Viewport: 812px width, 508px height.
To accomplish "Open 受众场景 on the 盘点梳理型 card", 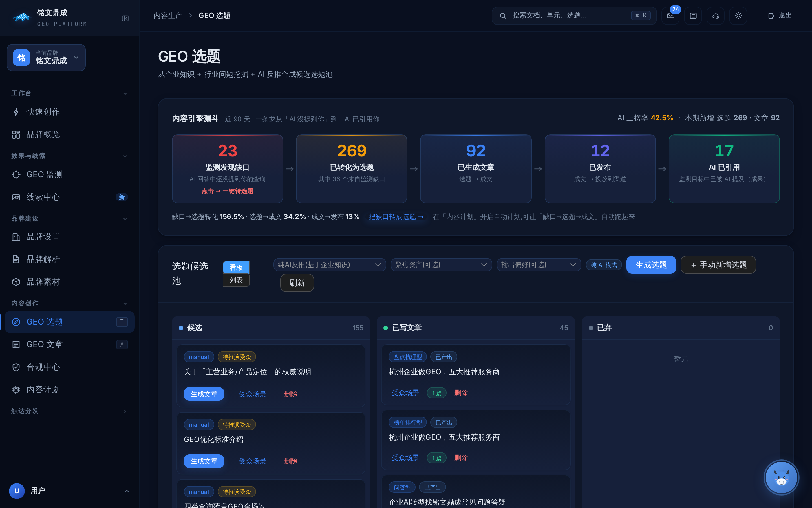I will 405,393.
